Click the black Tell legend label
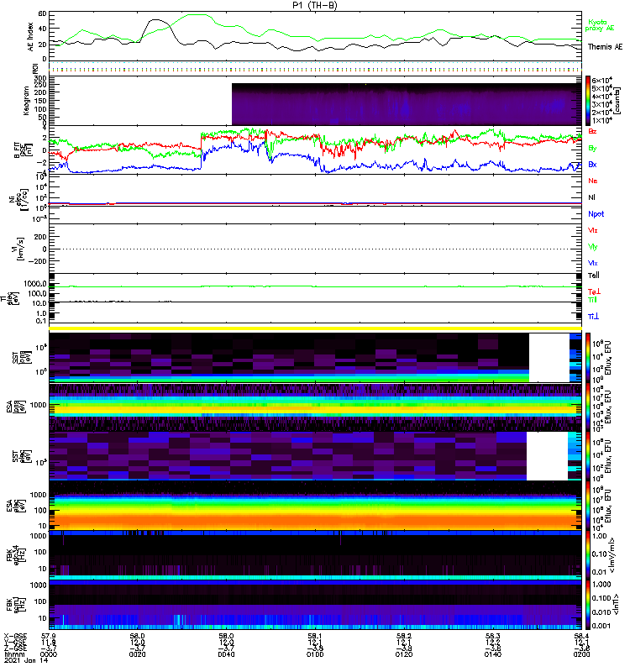 coord(594,276)
